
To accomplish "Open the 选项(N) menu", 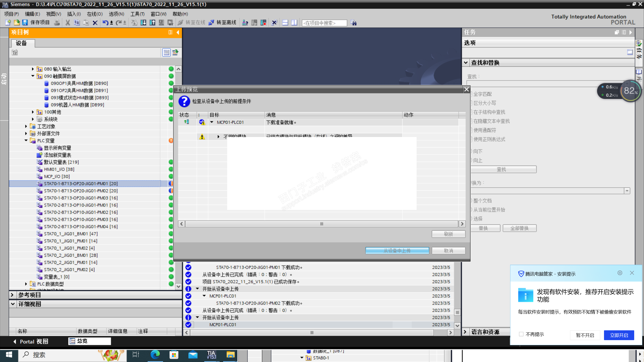I will pos(116,14).
